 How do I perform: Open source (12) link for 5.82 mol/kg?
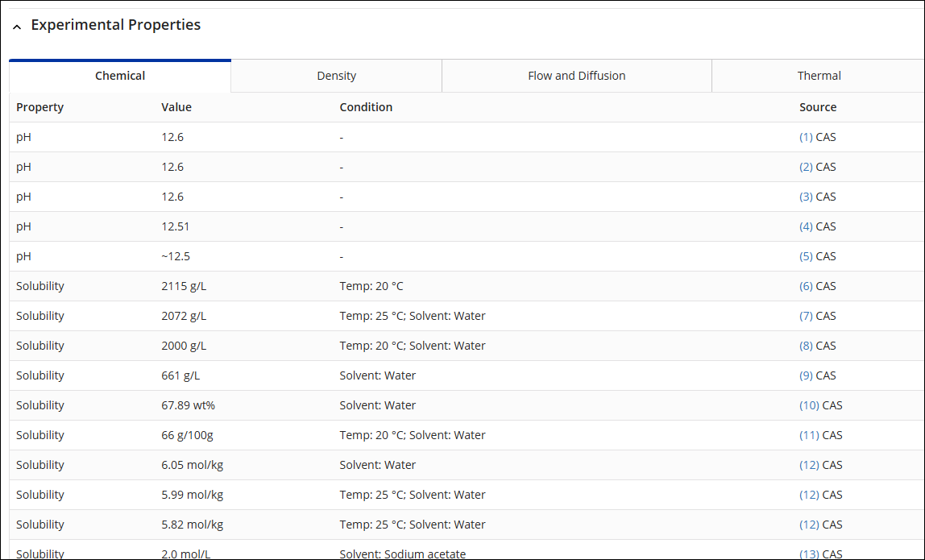809,525
